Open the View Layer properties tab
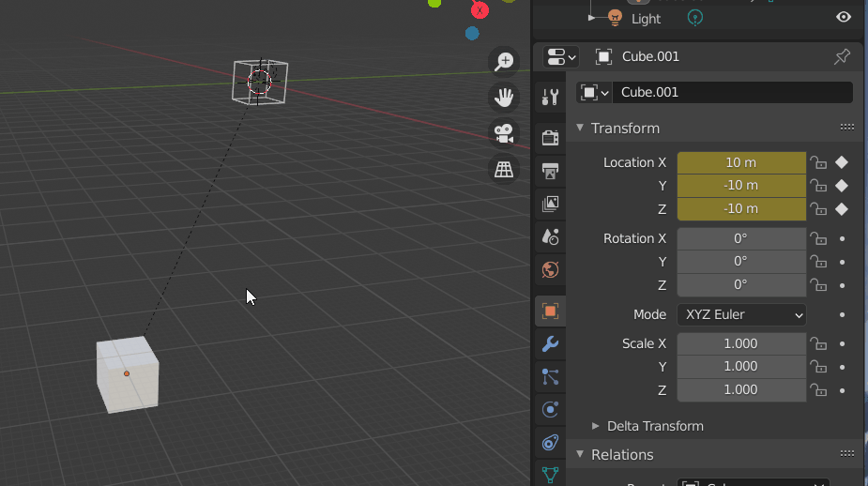The image size is (868, 486). tap(550, 204)
